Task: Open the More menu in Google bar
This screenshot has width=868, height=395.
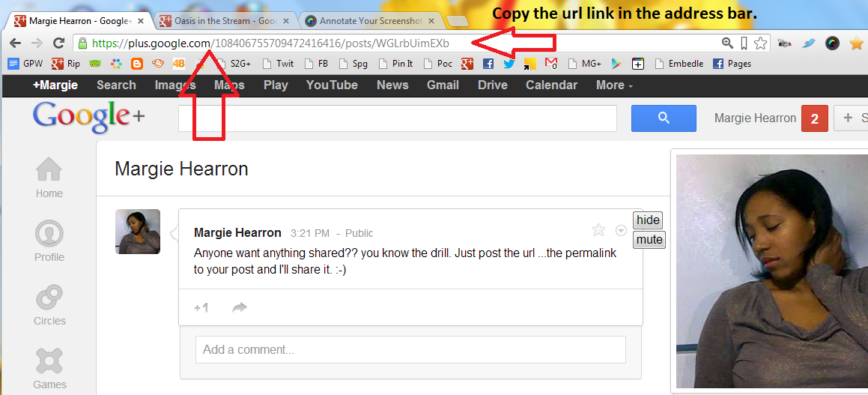Action: [614, 85]
